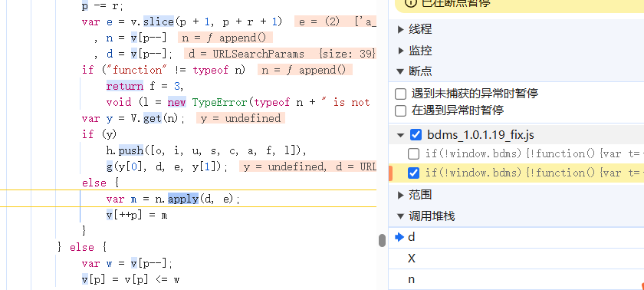Select call stack frame X
Image resolution: width=644 pixels, height=290 pixels.
tap(516, 259)
